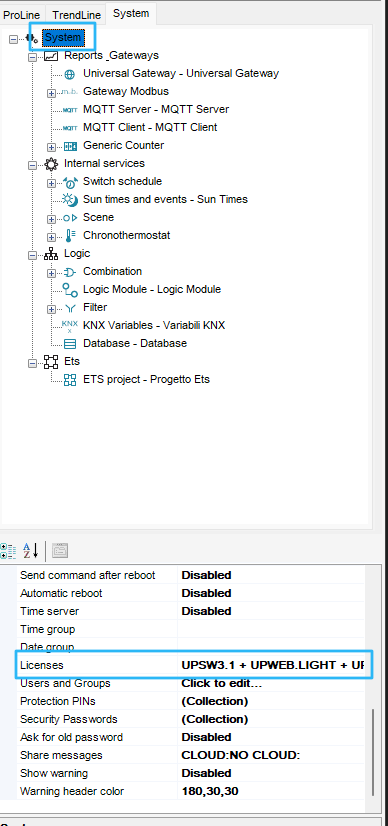The width and height of the screenshot is (388, 826).
Task: Click the MQTT Server icon
Action: (x=69, y=110)
